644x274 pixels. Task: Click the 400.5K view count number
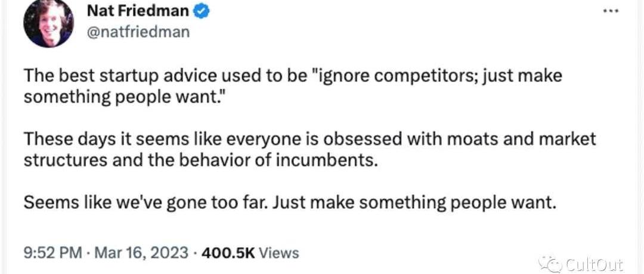point(228,253)
